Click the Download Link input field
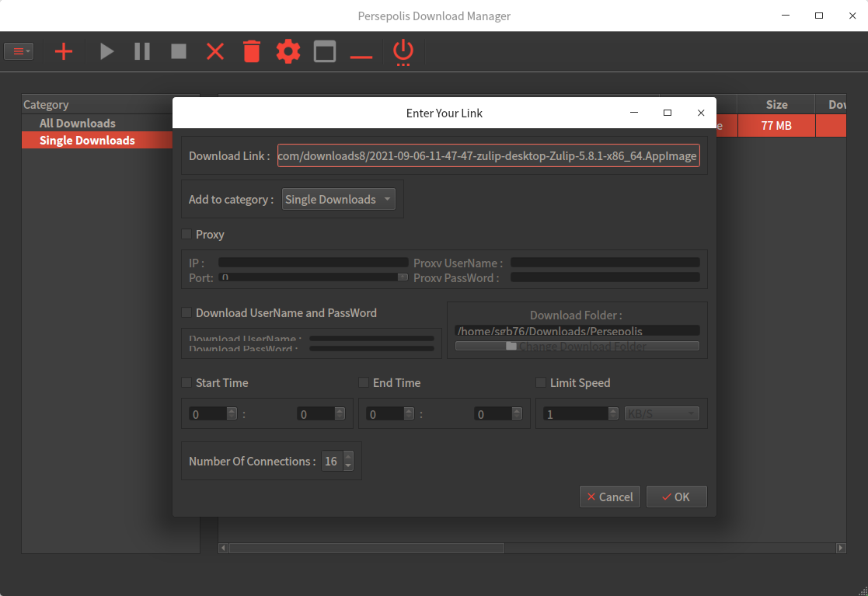 [488, 156]
